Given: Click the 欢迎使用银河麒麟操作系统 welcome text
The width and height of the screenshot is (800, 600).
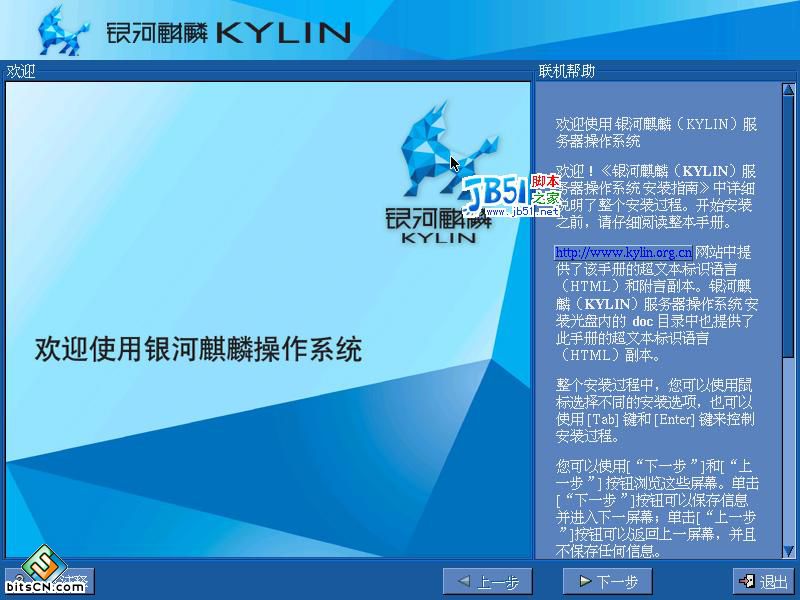Looking at the screenshot, I should pos(198,349).
